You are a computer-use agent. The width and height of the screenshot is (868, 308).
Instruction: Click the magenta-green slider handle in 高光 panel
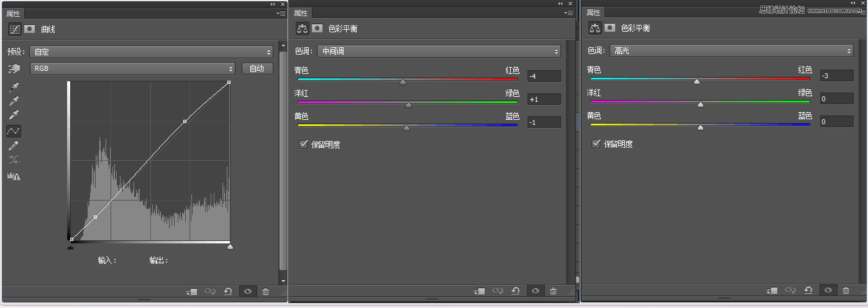[700, 104]
